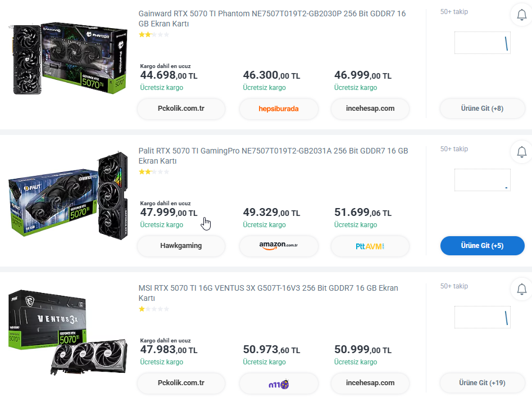This screenshot has height=397, width=532.
Task: Click the star rating of the MSI Ventus card
Action: [154, 309]
